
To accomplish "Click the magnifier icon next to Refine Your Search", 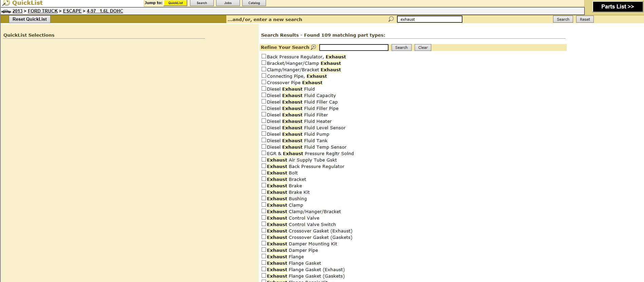I will point(314,47).
